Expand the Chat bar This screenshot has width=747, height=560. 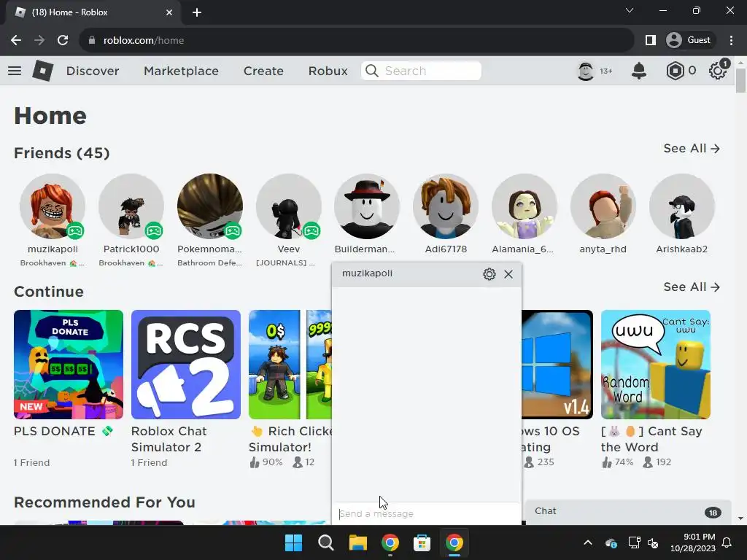click(628, 512)
